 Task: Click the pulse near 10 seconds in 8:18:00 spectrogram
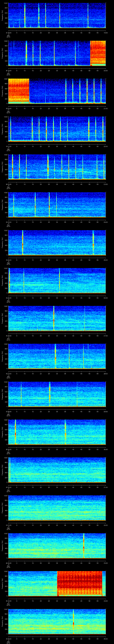25,16
